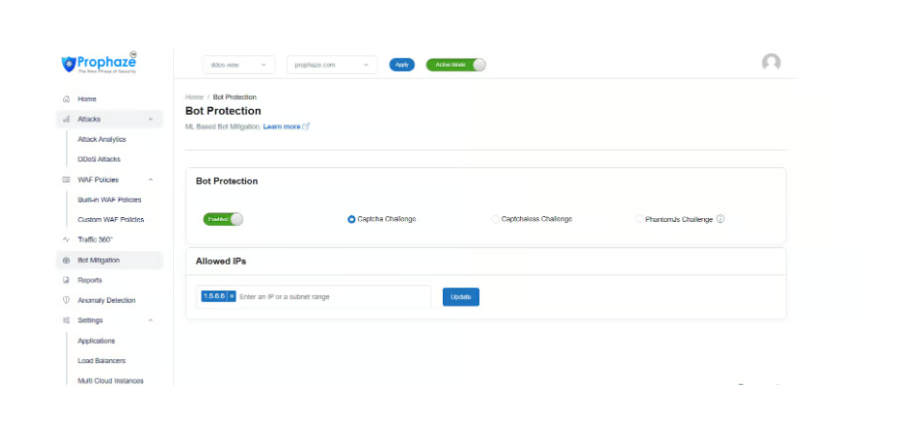
Task: Click the Prophaze shield logo
Action: click(67, 63)
